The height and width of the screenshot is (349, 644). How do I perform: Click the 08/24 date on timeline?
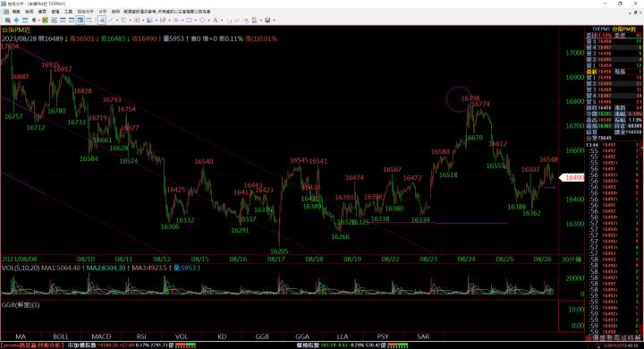click(x=467, y=260)
